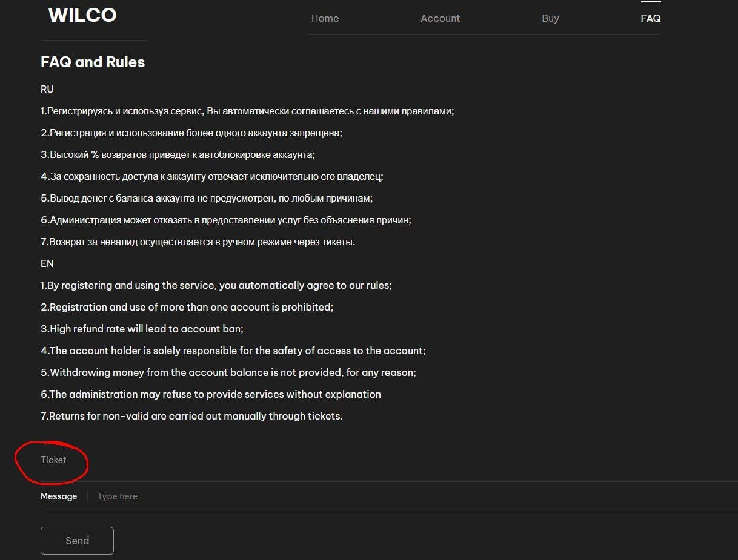Click the 'High refund rate' rule line
The image size is (738, 560).
tap(142, 329)
